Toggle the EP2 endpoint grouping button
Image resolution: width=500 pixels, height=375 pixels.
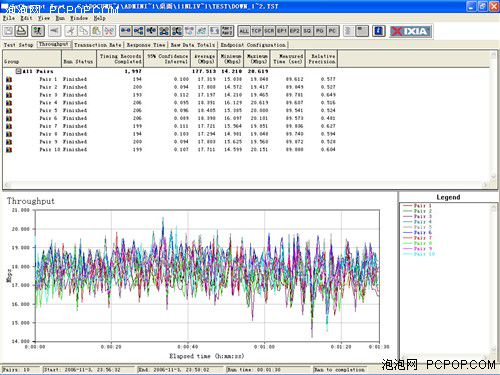point(294,31)
